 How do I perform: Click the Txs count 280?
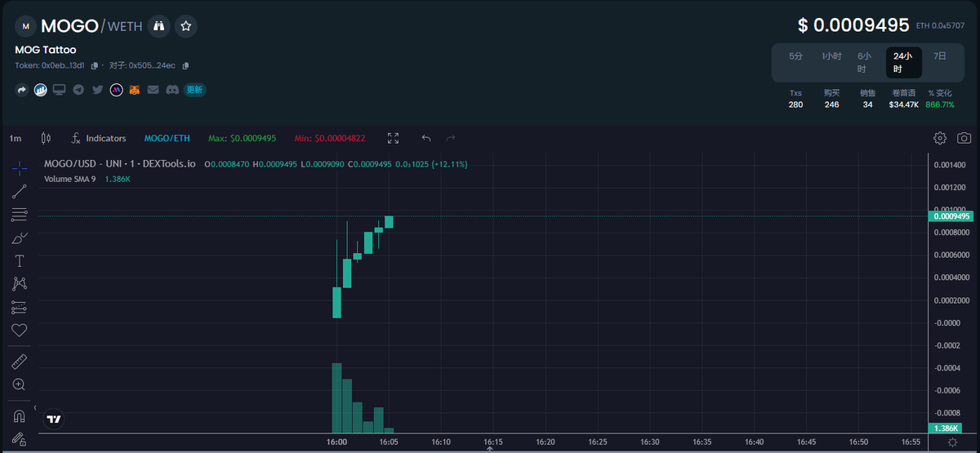point(795,104)
